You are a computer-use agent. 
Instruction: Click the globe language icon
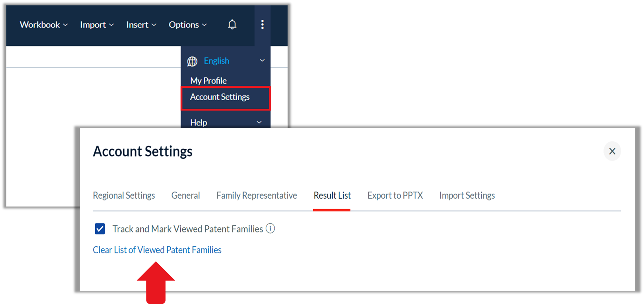[192, 61]
